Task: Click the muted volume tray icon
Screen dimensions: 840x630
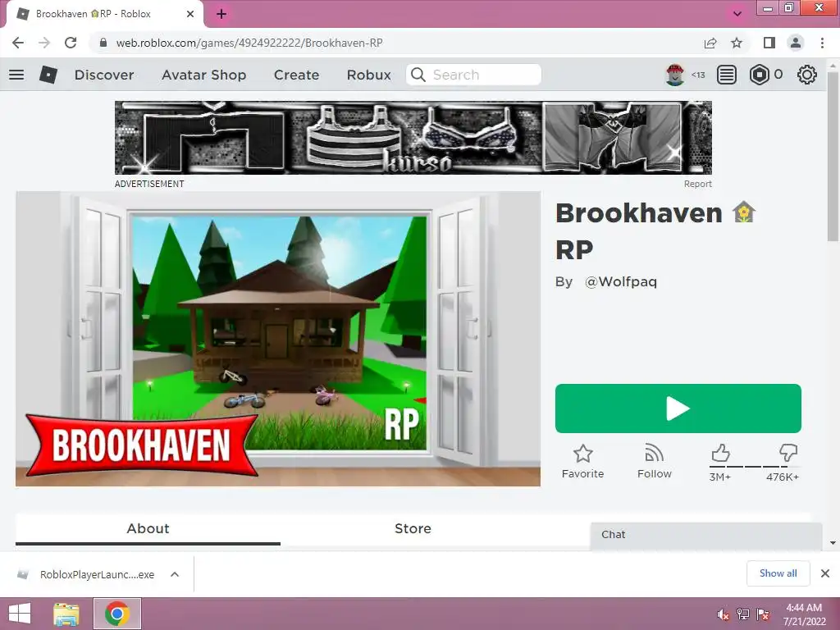Action: (724, 614)
